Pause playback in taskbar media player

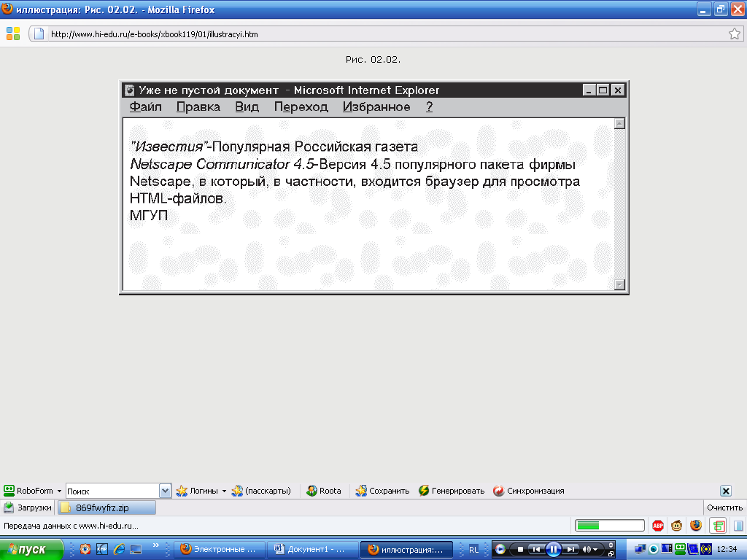[x=553, y=550]
